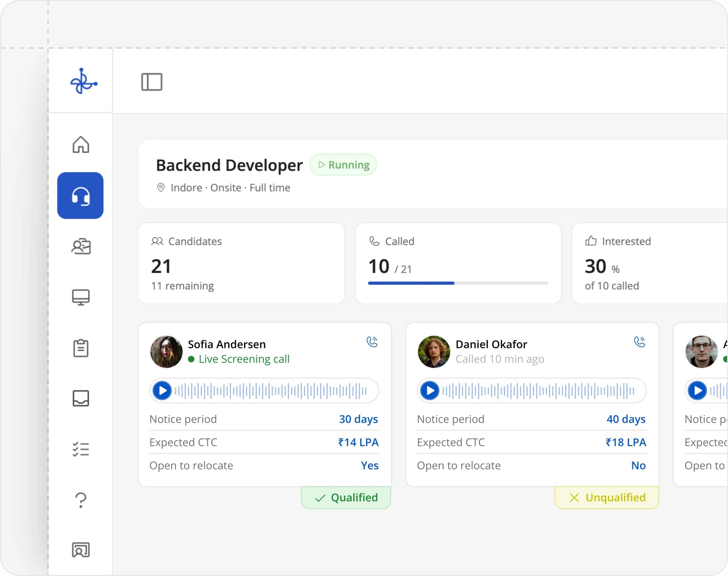728x576 pixels.
Task: Click the Daniel Okafor name
Action: point(491,344)
